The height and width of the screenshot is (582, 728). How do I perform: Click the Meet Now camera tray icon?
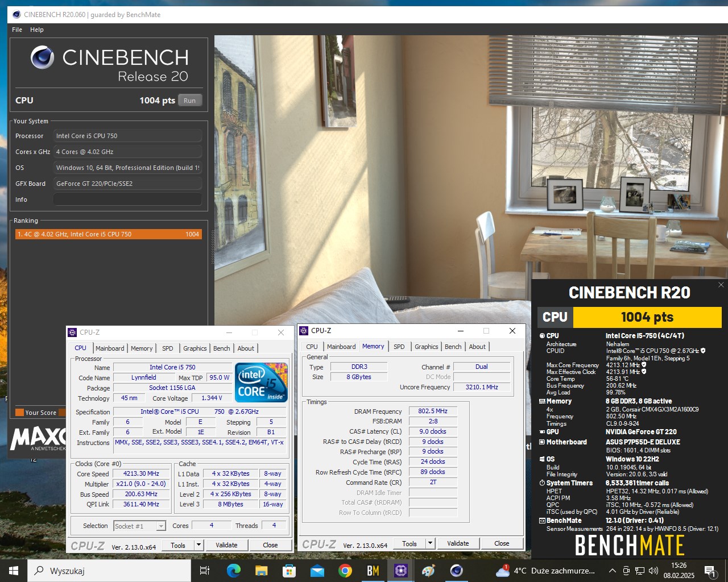626,571
